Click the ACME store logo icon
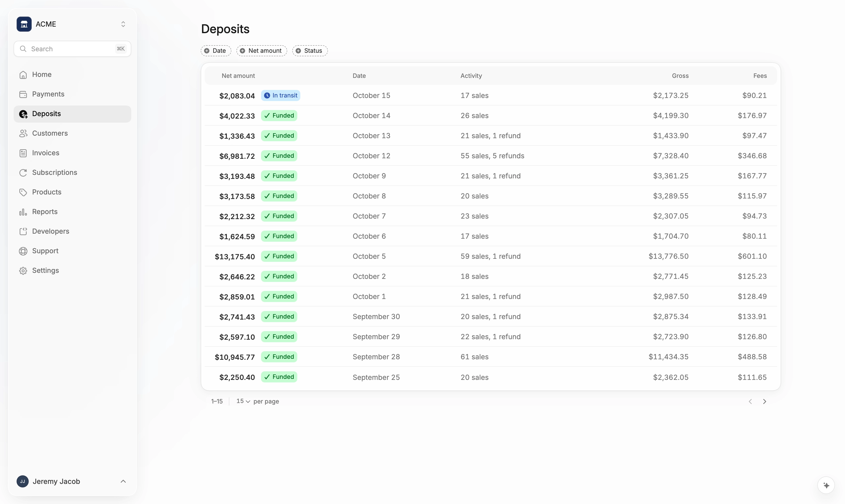Image resolution: width=845 pixels, height=504 pixels. coord(24,24)
